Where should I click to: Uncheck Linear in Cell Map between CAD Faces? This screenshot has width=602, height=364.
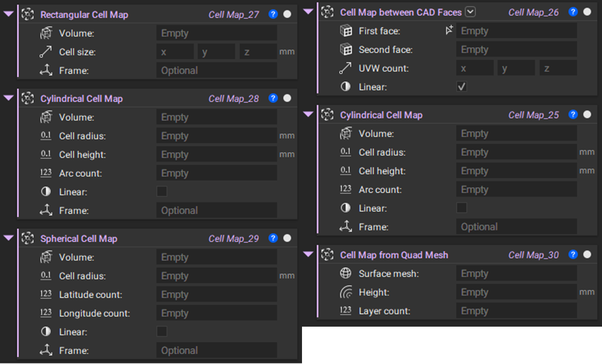461,87
